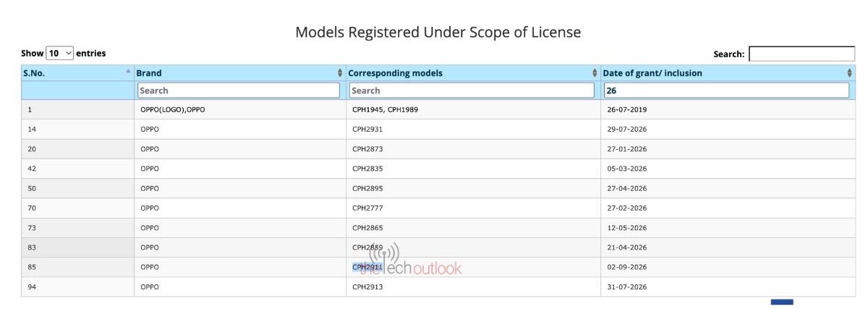Open the Show entries dropdown
The height and width of the screenshot is (309, 868).
click(60, 53)
